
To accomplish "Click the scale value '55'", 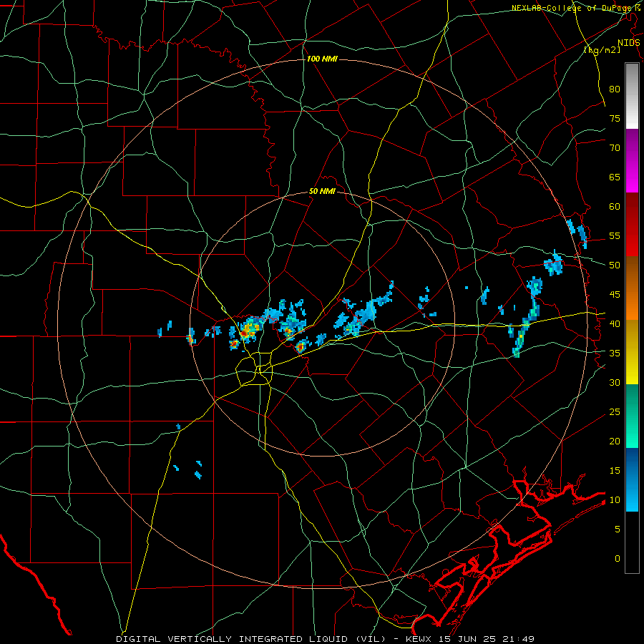I will click(615, 236).
